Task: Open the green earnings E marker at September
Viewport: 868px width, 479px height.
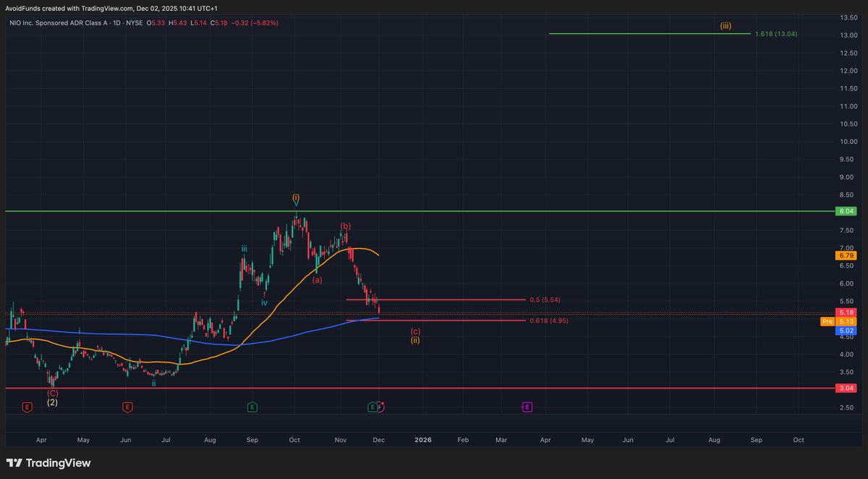Action: coord(252,407)
